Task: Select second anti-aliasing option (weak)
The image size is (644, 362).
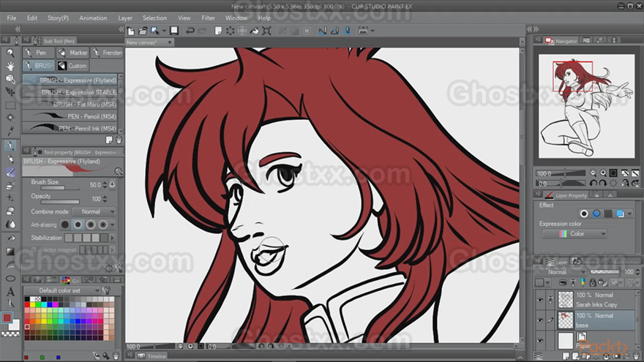Action: [x=78, y=225]
